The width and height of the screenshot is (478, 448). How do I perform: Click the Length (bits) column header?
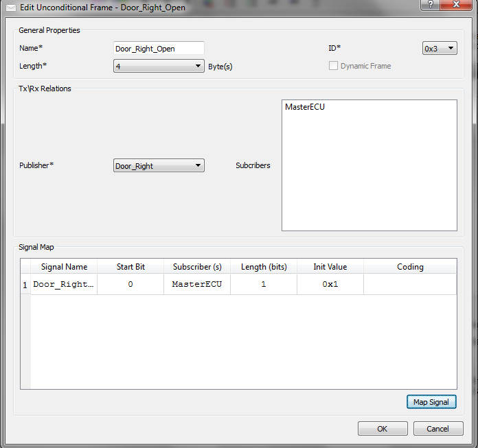click(x=264, y=267)
